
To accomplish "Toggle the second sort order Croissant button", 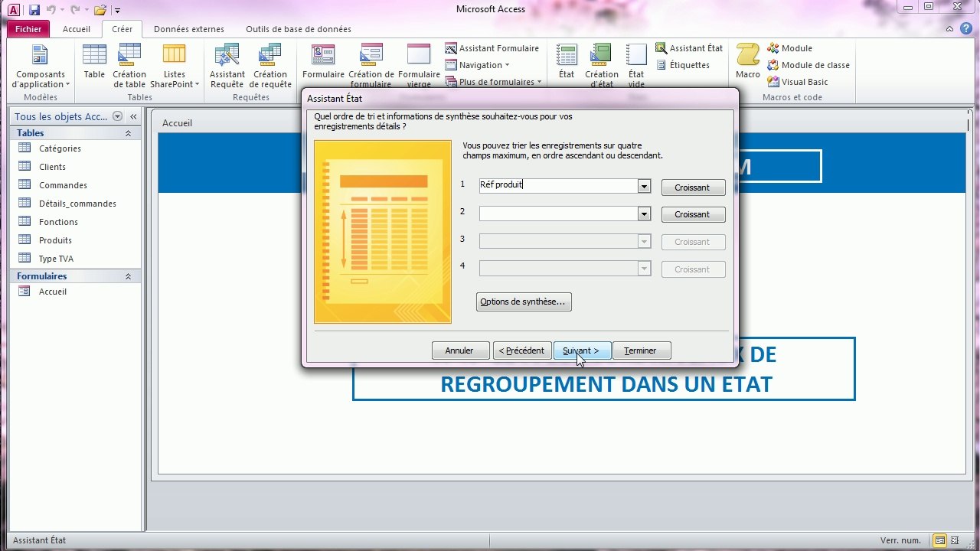I will [x=693, y=214].
